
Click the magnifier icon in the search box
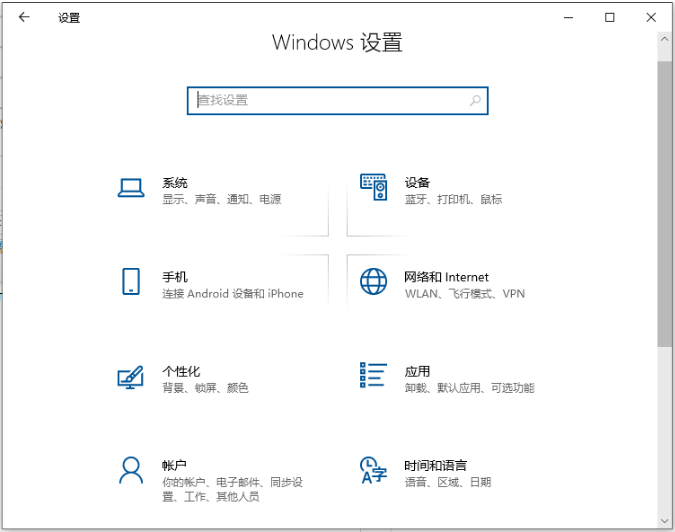pyautogui.click(x=475, y=100)
